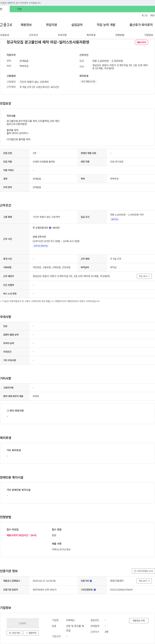Viewport: 155px width, 644px height.
Task: Click the 인쇄 후가공원 related job text
Action: (x=117, y=162)
